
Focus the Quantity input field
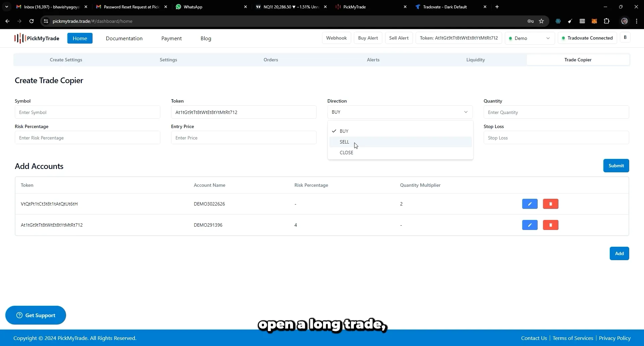[556, 112]
